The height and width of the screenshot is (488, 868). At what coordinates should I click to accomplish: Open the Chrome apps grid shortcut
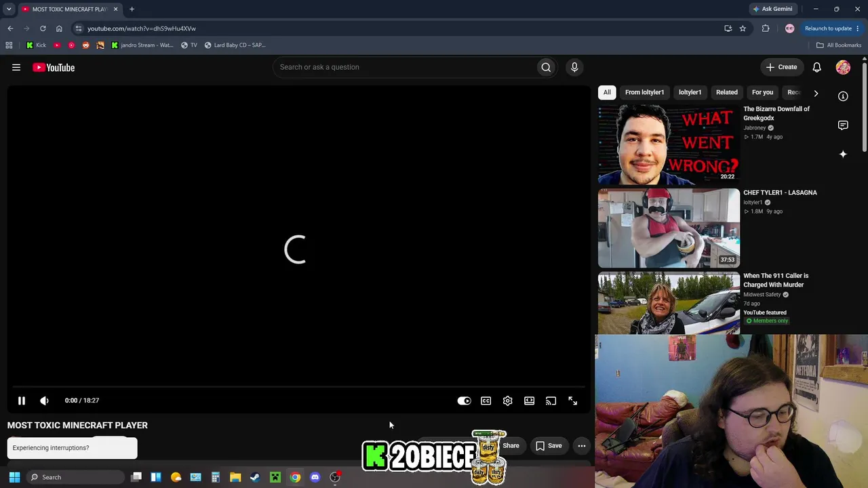[x=9, y=45]
